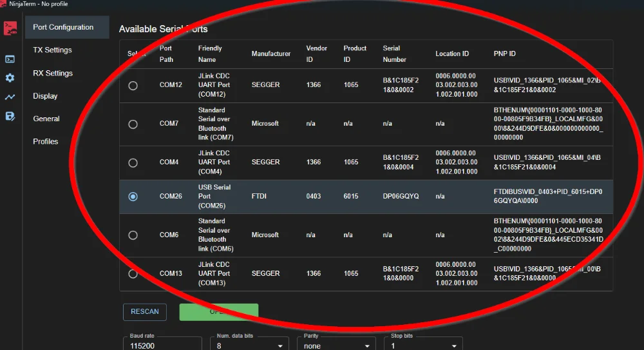The height and width of the screenshot is (350, 644).
Task: Select the COM7 port radio button
Action: coord(133,124)
